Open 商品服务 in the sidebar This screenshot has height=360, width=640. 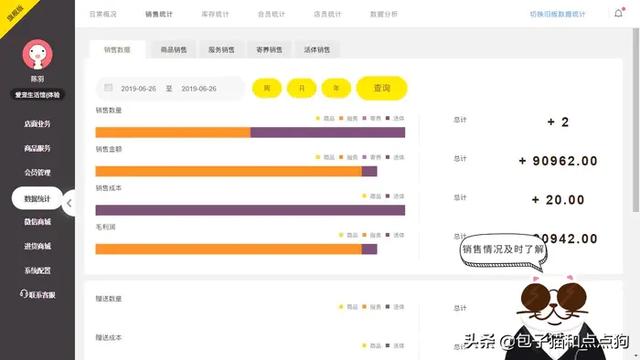pos(37,148)
